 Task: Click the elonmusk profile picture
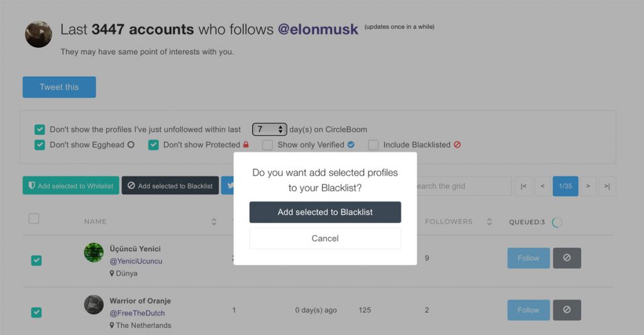pyautogui.click(x=38, y=34)
